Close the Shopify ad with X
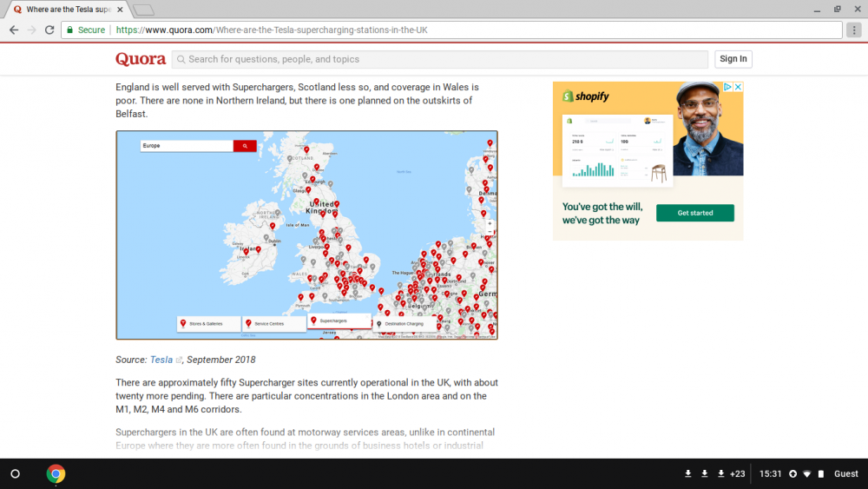 tap(738, 87)
